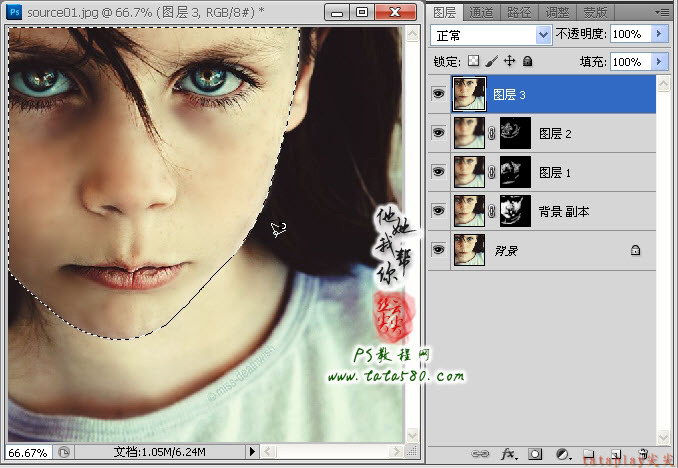Switch to the 路径 tab
Image resolution: width=678 pixels, height=468 pixels.
click(519, 13)
